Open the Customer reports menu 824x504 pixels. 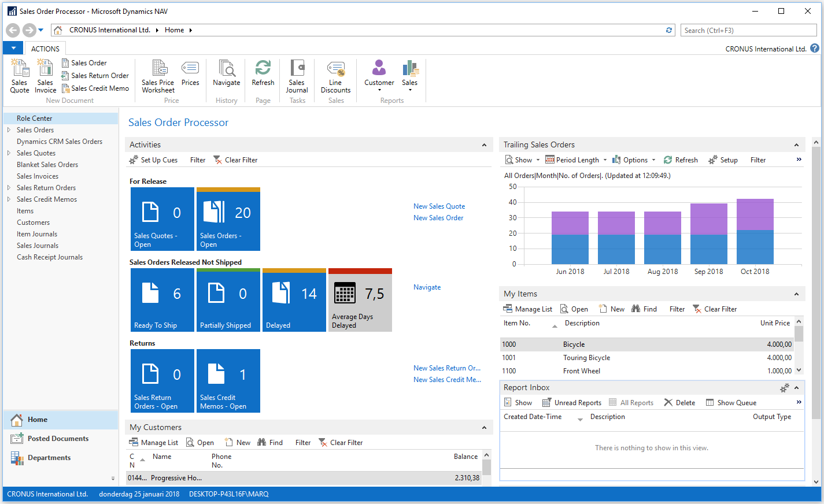(379, 76)
